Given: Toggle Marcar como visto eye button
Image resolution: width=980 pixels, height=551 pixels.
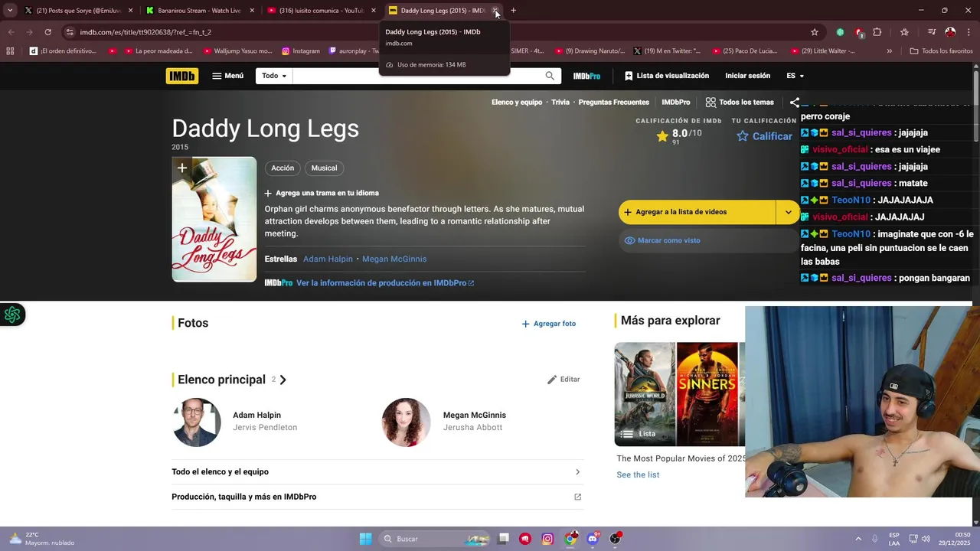Looking at the screenshot, I should click(708, 240).
